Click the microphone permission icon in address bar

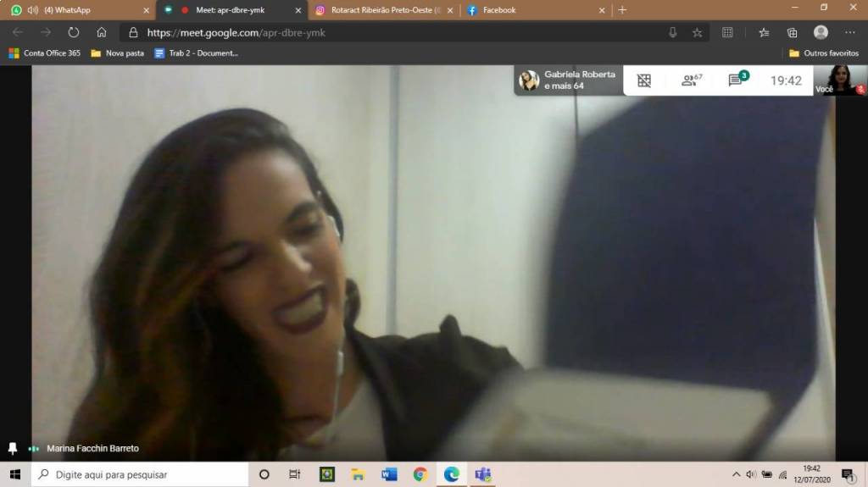[672, 33]
